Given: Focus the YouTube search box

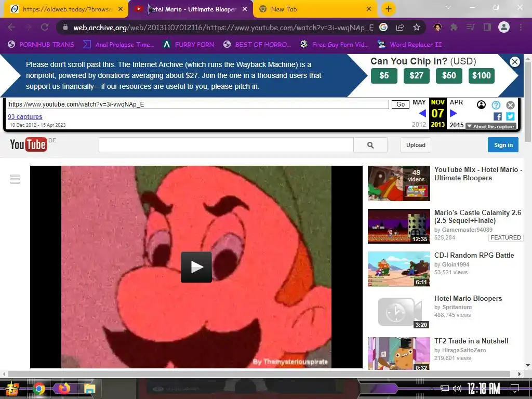Looking at the screenshot, I should (x=227, y=145).
